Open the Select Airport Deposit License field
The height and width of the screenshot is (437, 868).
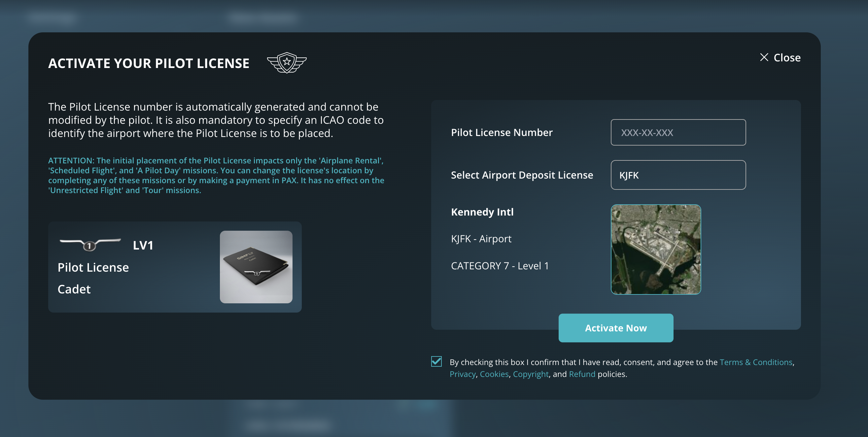pos(678,175)
